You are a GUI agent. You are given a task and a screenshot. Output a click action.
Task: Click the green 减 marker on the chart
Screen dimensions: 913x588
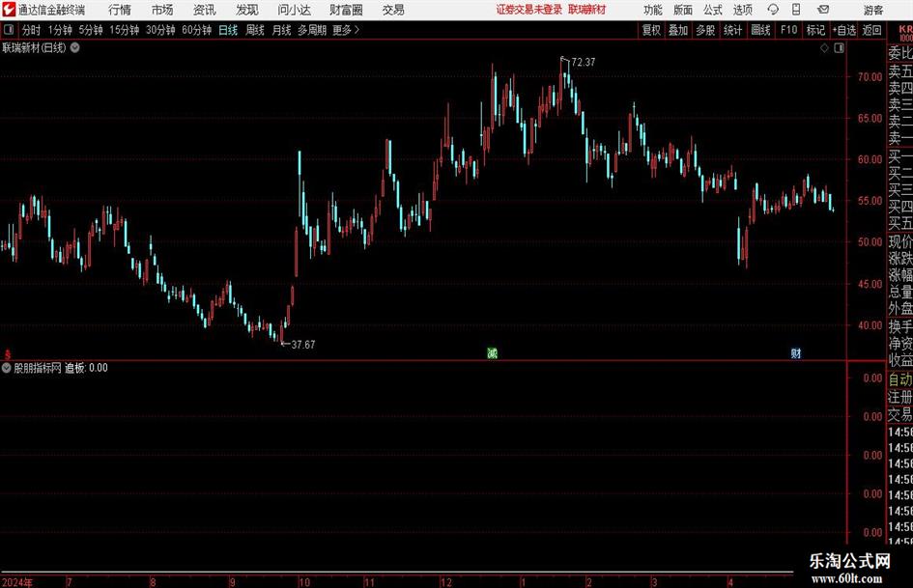click(492, 352)
